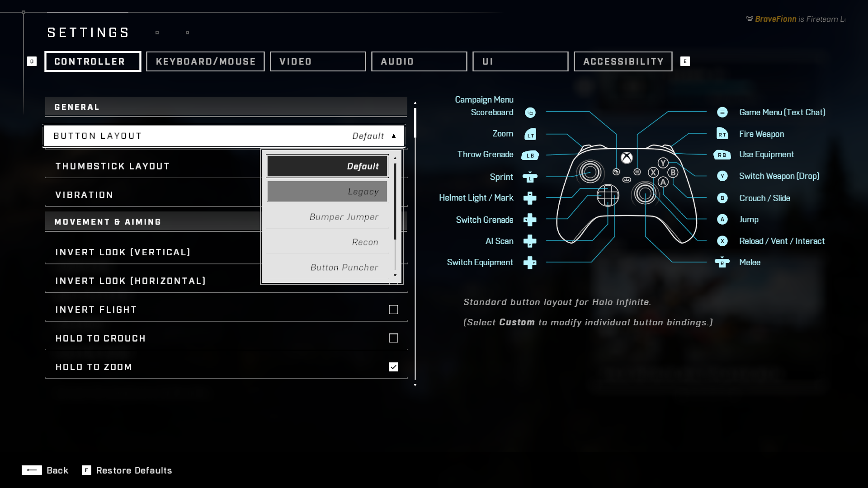Click the Y Switch Weapon (Drop) icon
The image size is (868, 488).
coord(722,176)
